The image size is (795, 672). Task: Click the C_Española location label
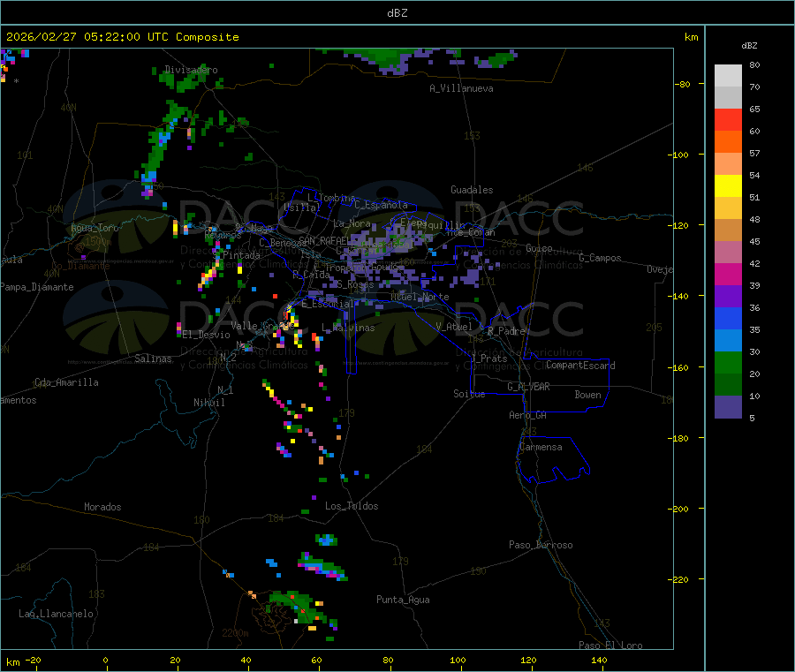tap(381, 205)
